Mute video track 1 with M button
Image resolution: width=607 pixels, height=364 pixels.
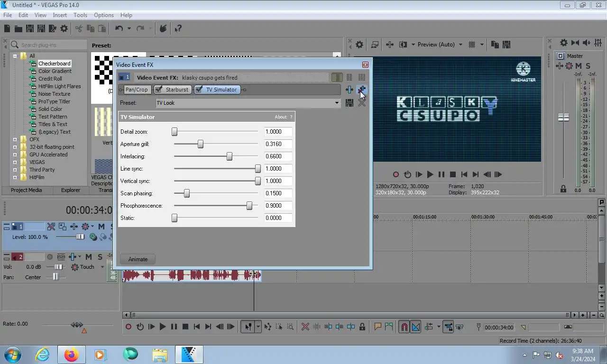point(101,227)
